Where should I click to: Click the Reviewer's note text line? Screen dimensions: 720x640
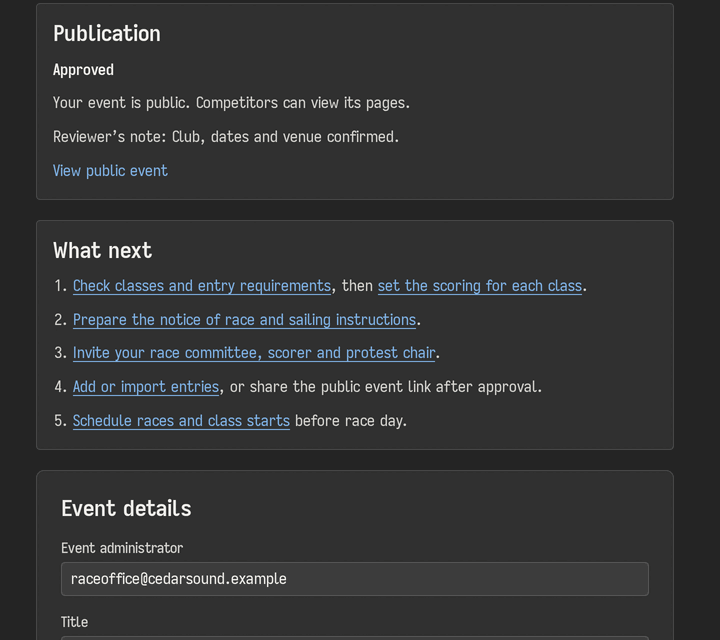(x=226, y=137)
